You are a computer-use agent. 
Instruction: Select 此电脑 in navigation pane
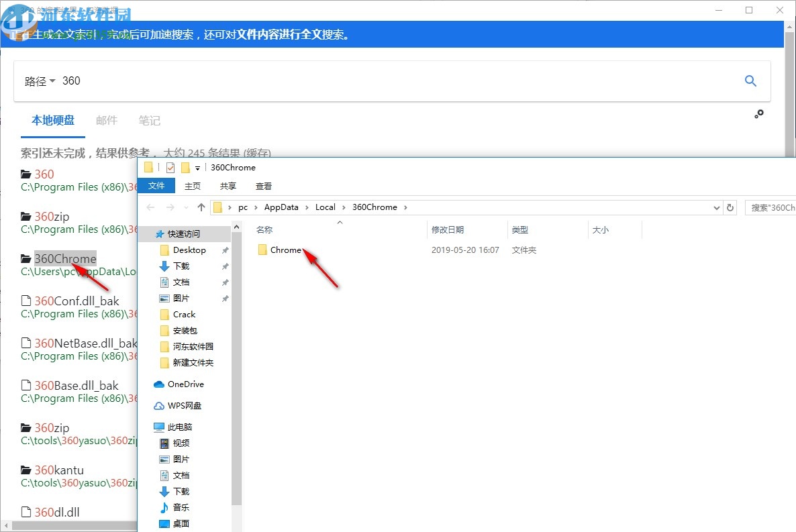(x=180, y=427)
